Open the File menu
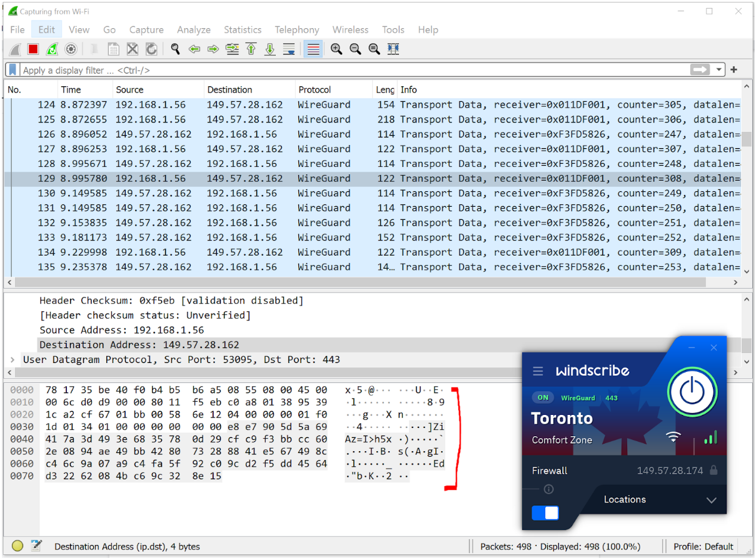Screen dimensions: 756x558 18,29
